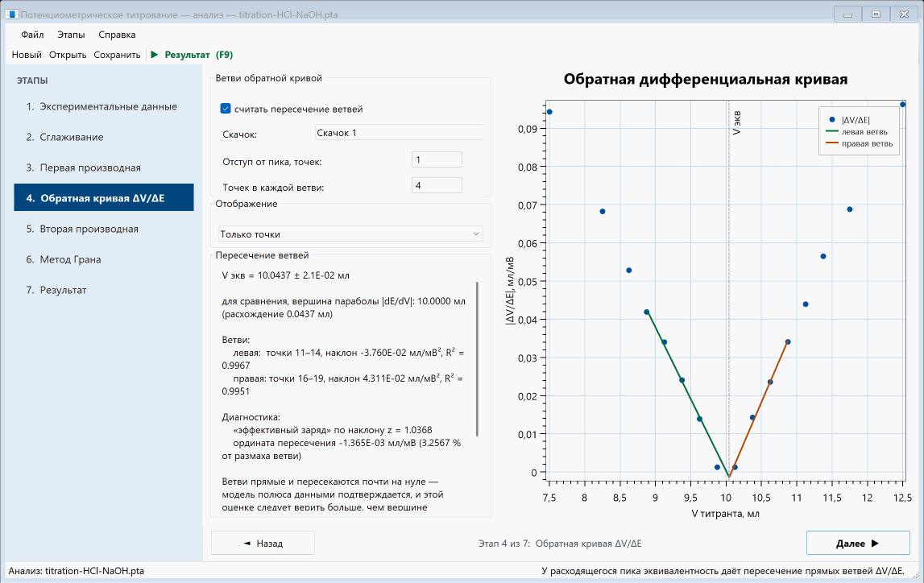Image resolution: width=924 pixels, height=583 pixels.
Task: Click the 'V экв' vertical line label on chart
Action: coord(736,123)
